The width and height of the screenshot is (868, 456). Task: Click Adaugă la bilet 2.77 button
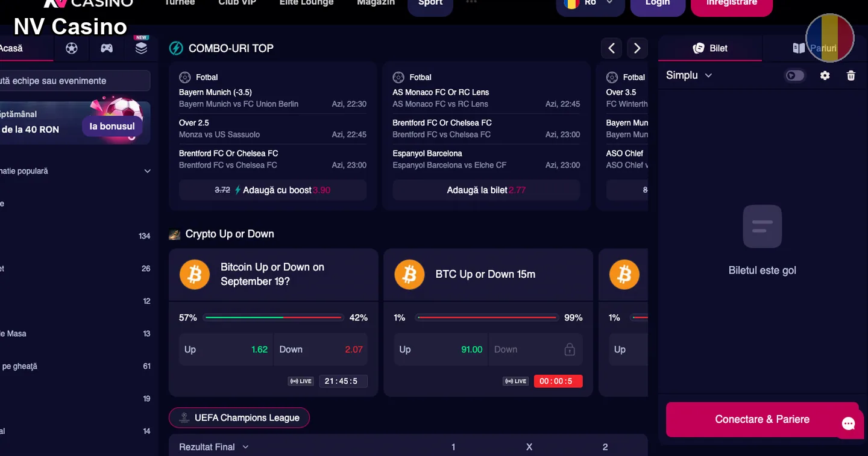(x=486, y=190)
